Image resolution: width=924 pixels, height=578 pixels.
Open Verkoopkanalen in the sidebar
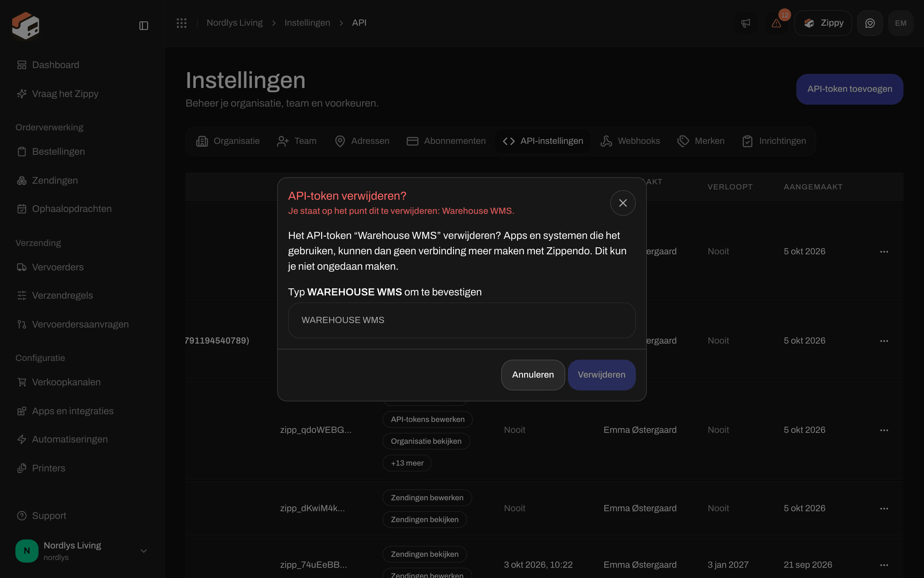82,382
